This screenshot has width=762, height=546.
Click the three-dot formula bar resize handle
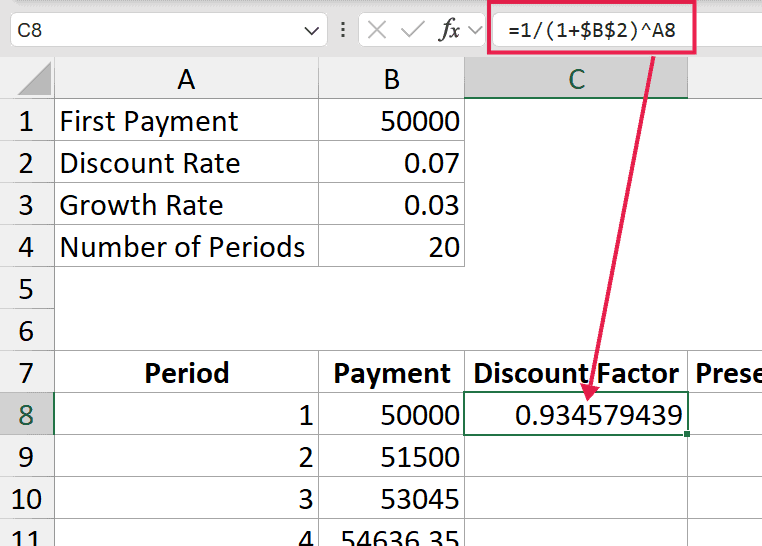coord(343,30)
